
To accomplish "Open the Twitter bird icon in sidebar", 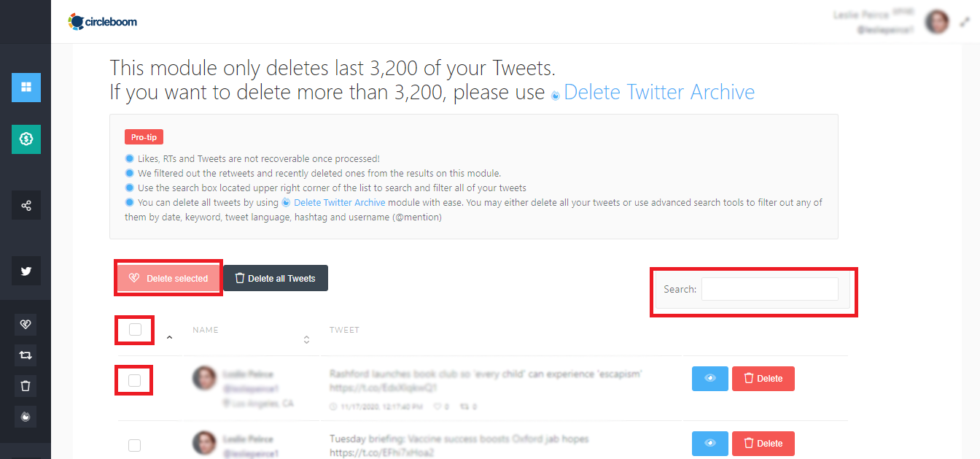I will pos(26,271).
